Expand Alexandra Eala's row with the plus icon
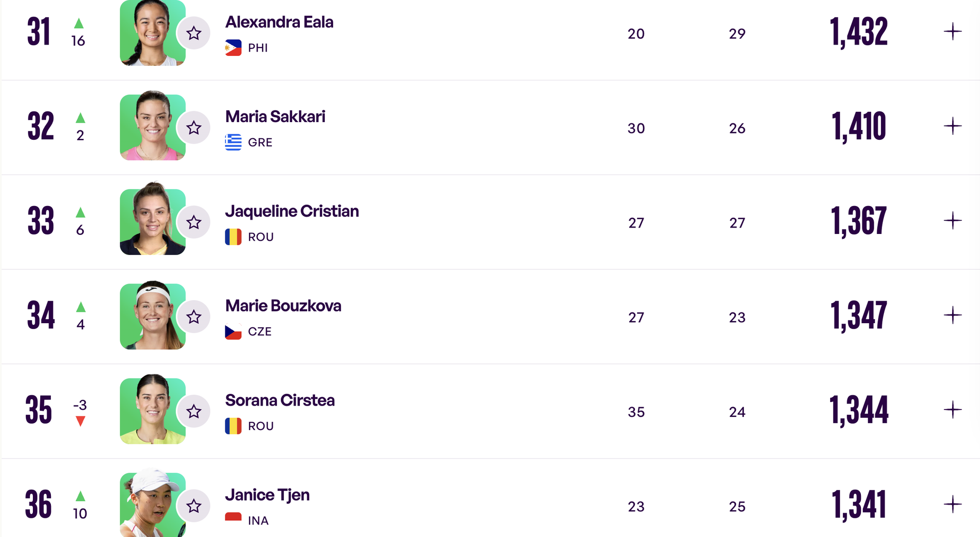Image resolution: width=980 pixels, height=537 pixels. (x=953, y=32)
